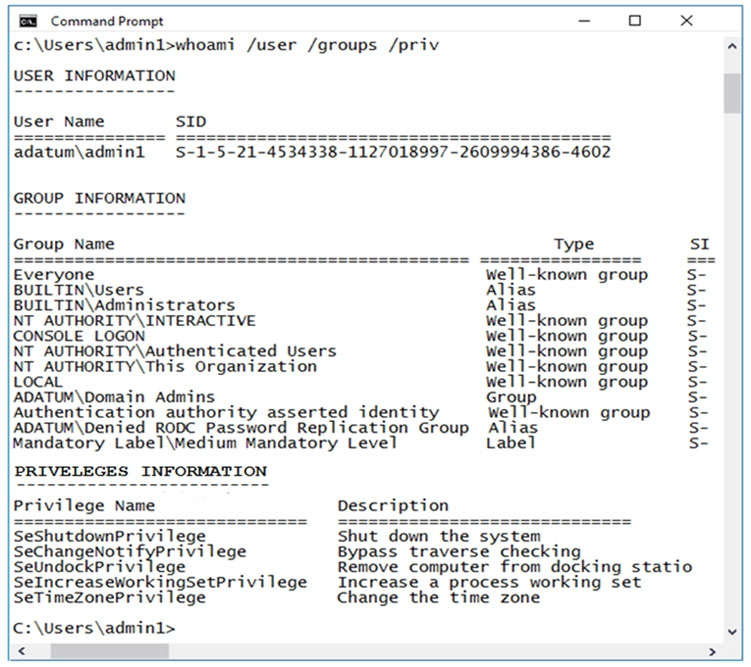Click the Command Prompt title text
The height and width of the screenshot is (667, 751).
coord(107,21)
